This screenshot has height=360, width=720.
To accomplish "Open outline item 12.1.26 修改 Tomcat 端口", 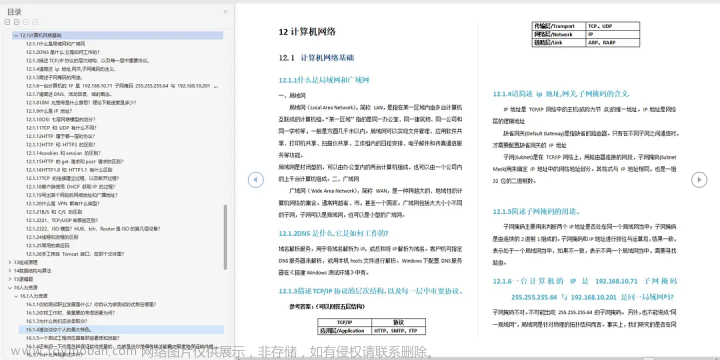I will (x=75, y=254).
